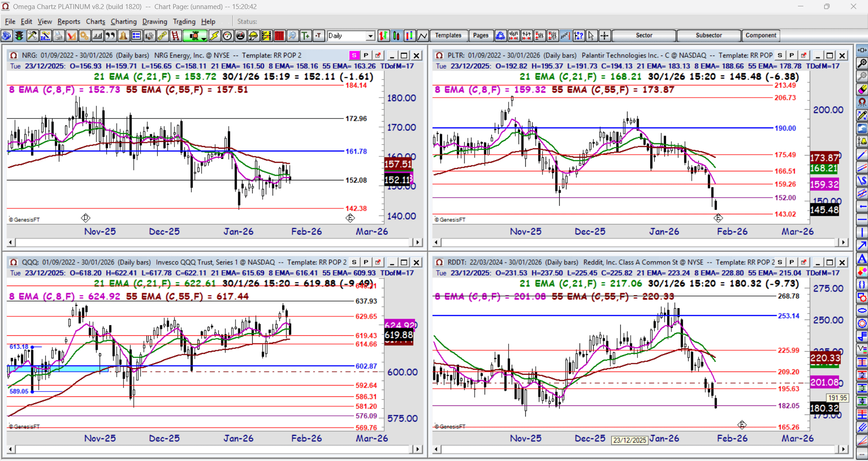
Task: Open the Daily timeframe dropdown
Action: tap(371, 36)
